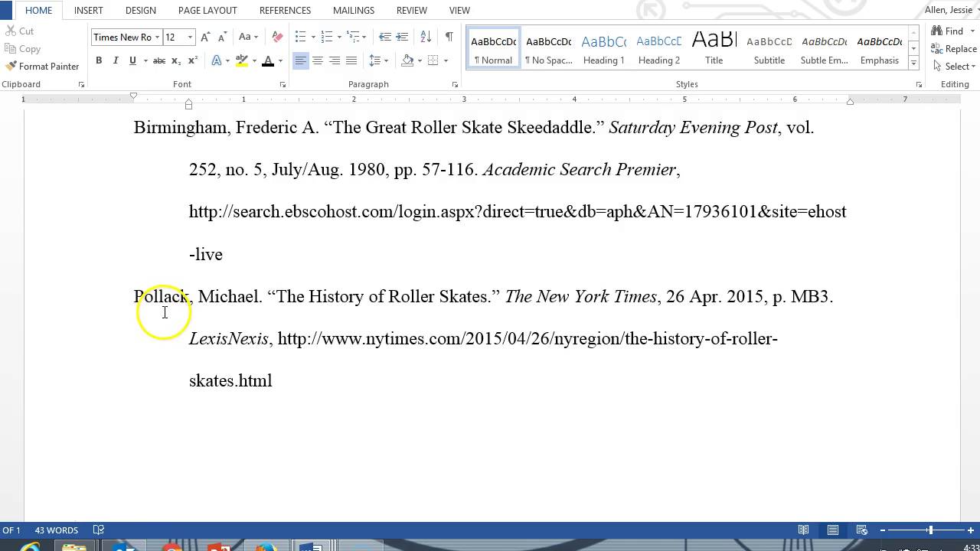
Task: Increase font size with Grow Font
Action: 205,37
